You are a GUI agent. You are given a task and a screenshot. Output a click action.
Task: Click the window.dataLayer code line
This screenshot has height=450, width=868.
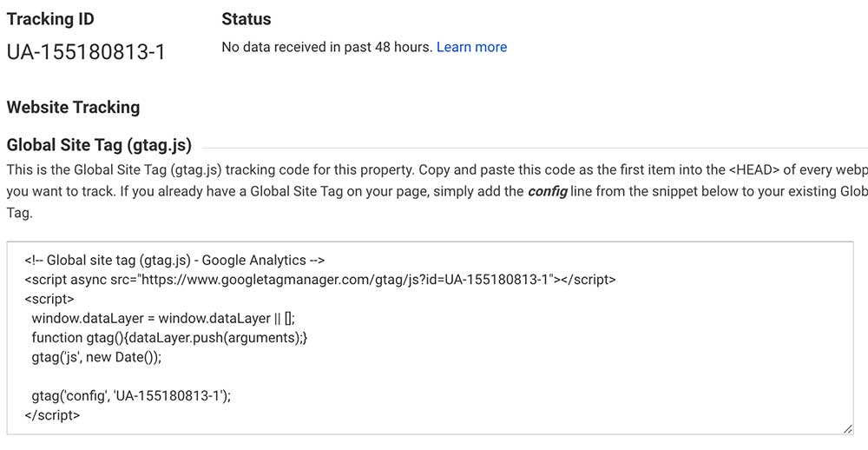(168, 318)
